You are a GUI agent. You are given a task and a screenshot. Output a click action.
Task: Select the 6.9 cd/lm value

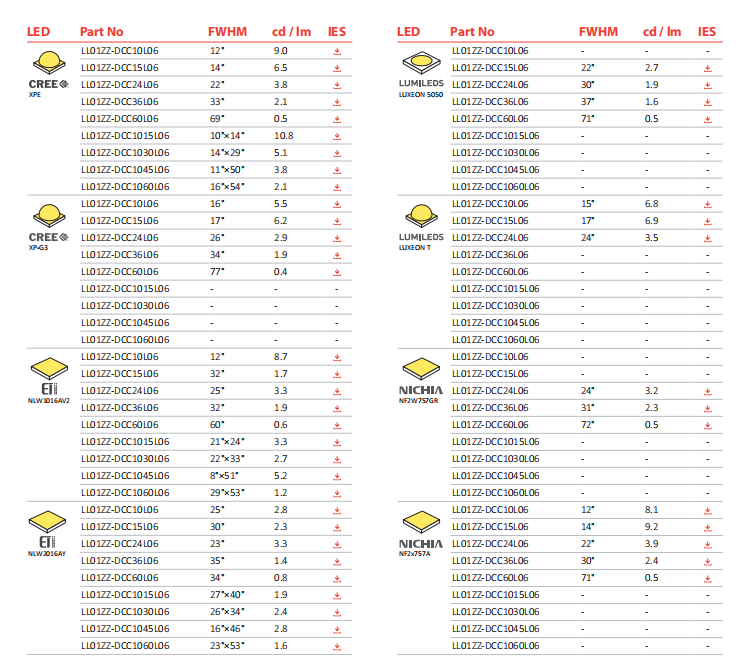pyautogui.click(x=651, y=221)
